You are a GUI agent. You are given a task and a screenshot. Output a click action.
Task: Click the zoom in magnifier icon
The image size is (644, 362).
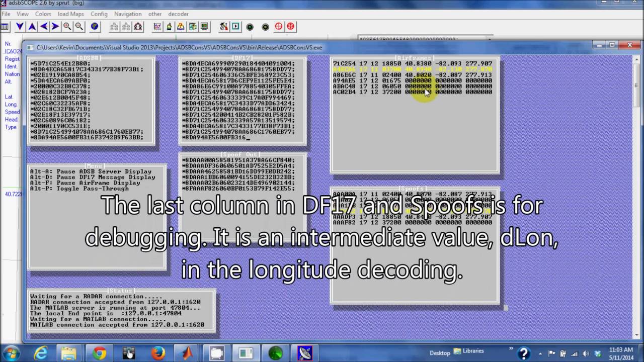pos(67,27)
